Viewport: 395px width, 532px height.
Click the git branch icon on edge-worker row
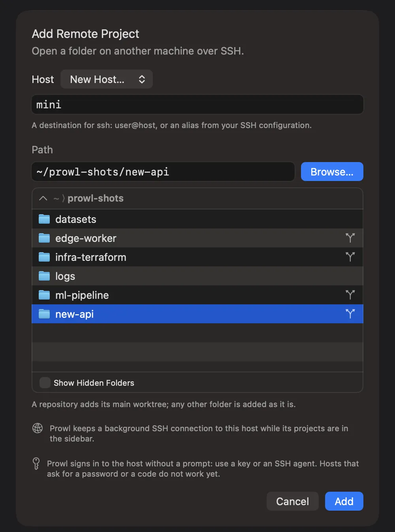pos(350,238)
